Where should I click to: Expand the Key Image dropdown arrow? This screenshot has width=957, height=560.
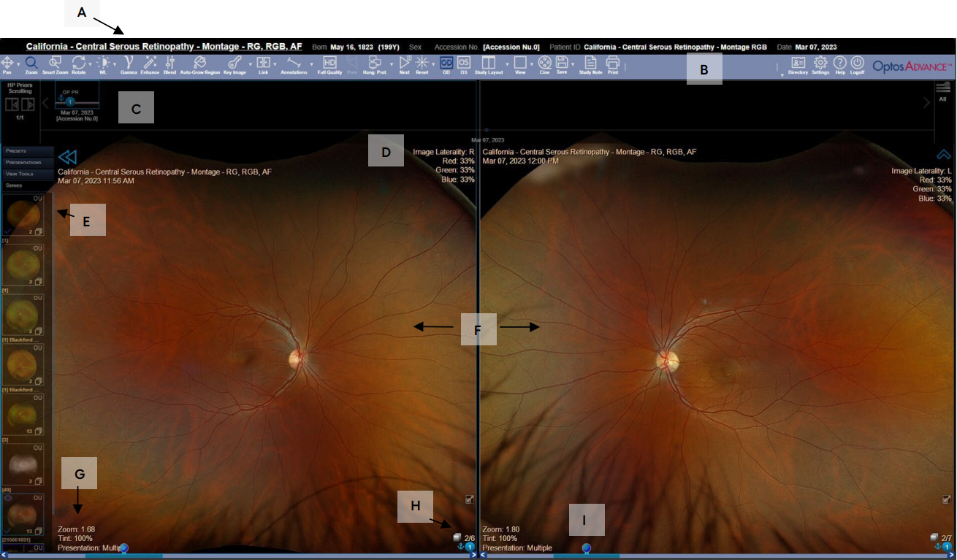(x=250, y=64)
